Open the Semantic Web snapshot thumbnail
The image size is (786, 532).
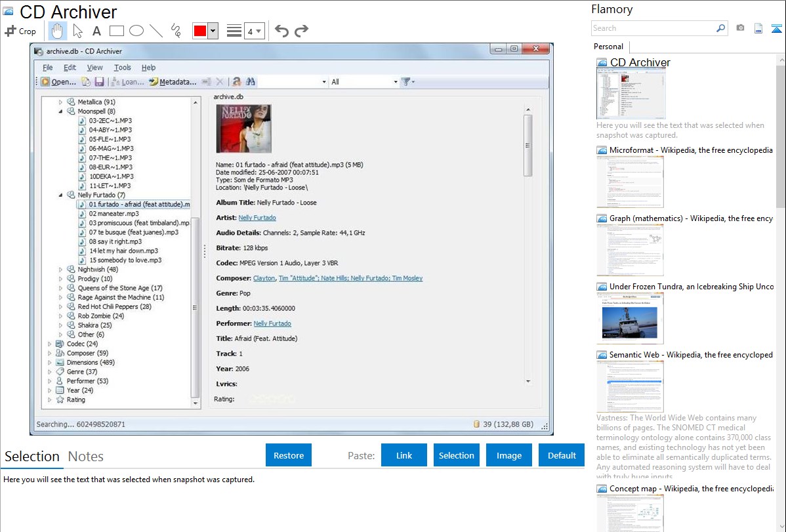[x=630, y=386]
